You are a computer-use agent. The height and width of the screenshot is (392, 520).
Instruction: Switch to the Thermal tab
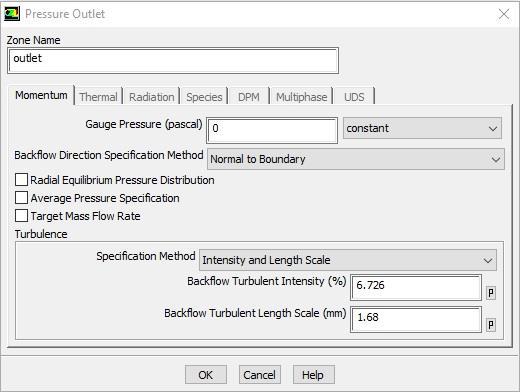(x=98, y=97)
